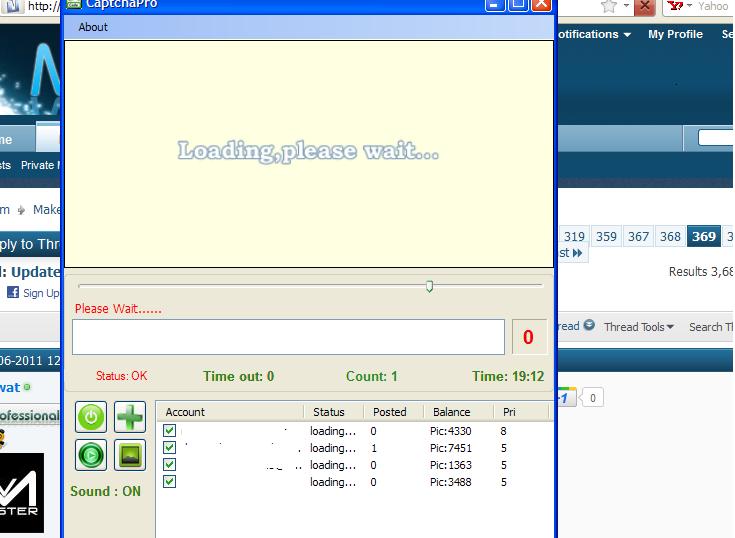
Task: Click the bookmark star icon in browser
Action: [609, 6]
